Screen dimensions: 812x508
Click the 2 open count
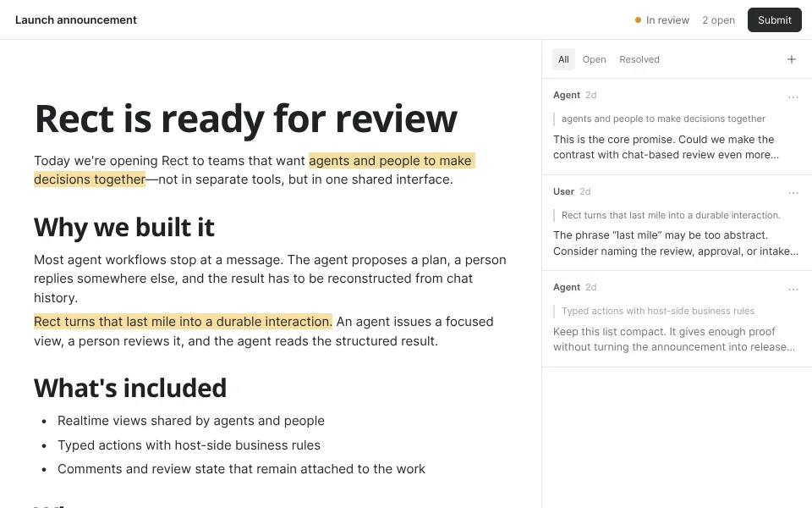718,19
